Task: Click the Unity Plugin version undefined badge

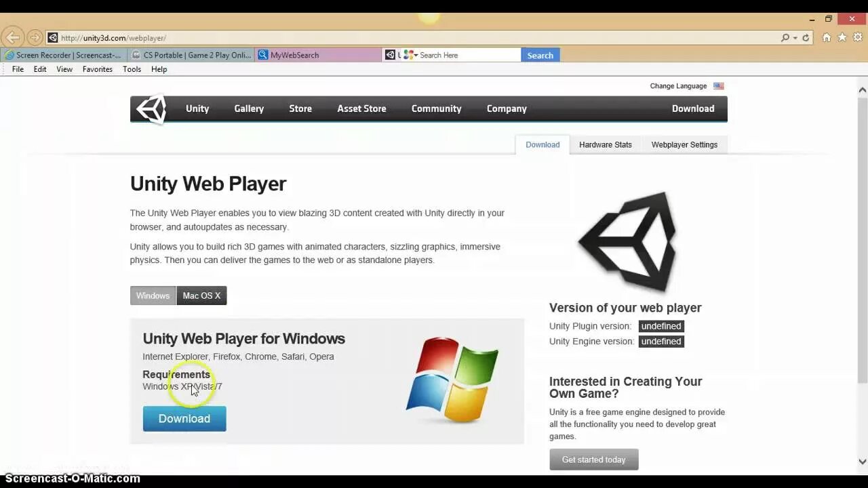Action: tap(661, 326)
